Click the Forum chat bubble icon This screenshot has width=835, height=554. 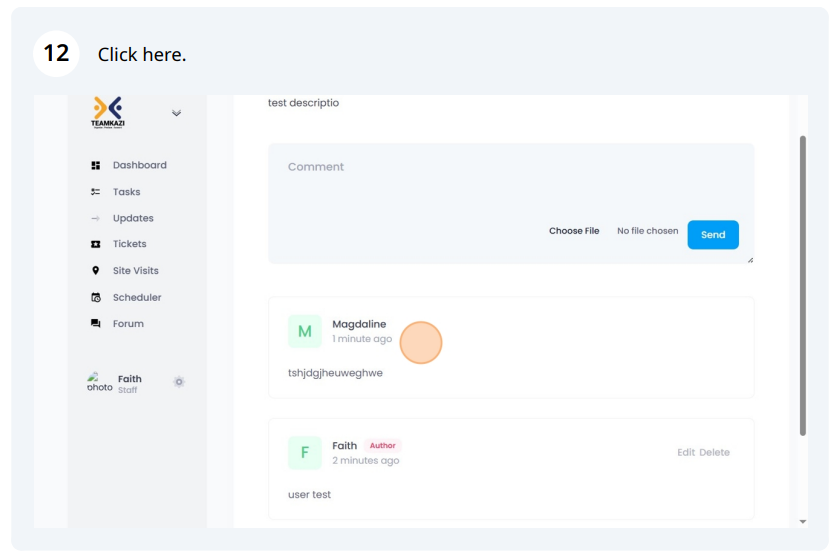(x=96, y=324)
